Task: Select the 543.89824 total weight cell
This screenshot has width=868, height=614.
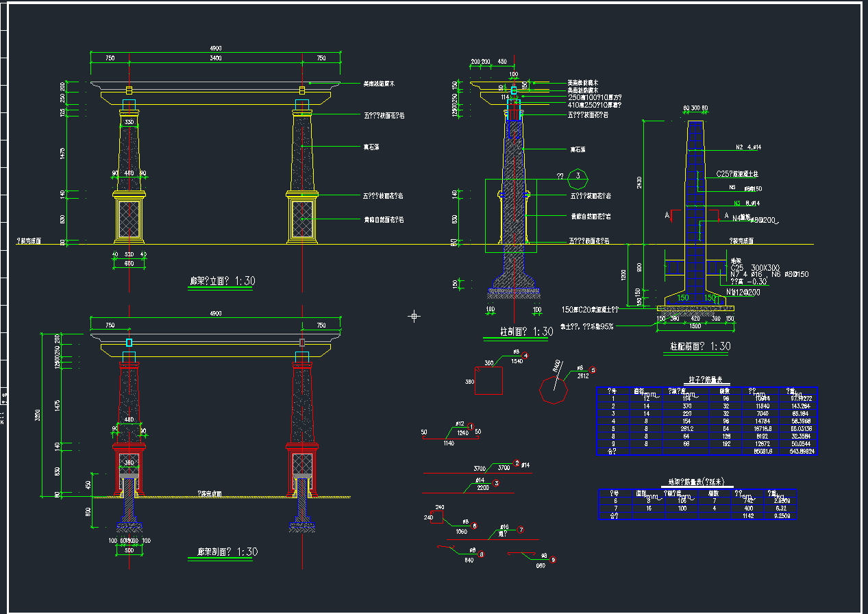Action: point(800,452)
